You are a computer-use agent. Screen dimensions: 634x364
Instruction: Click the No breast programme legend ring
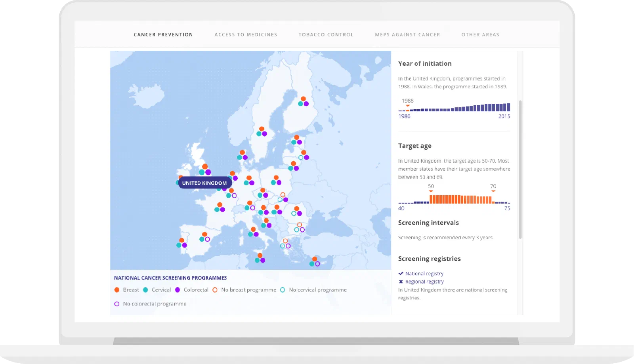click(x=215, y=290)
